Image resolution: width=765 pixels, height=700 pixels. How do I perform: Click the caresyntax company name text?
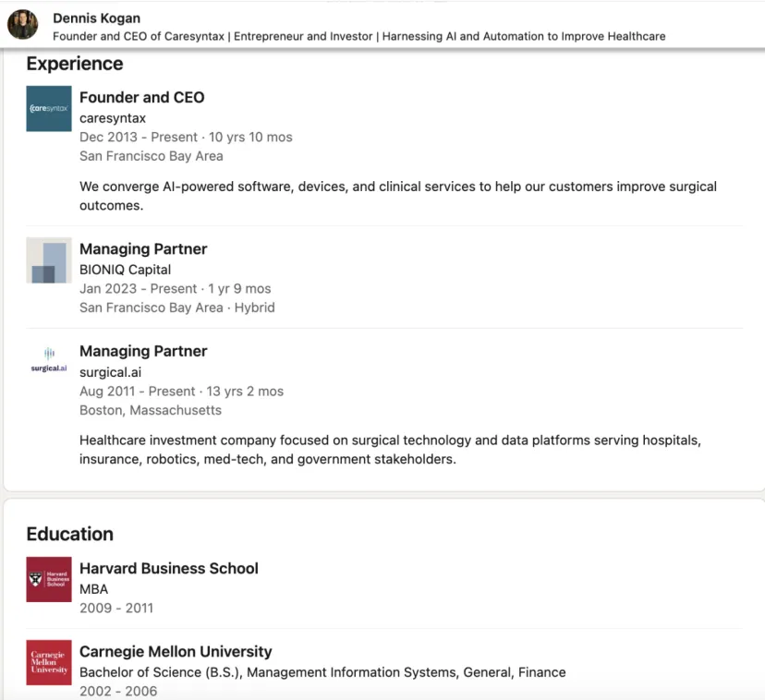pos(113,118)
